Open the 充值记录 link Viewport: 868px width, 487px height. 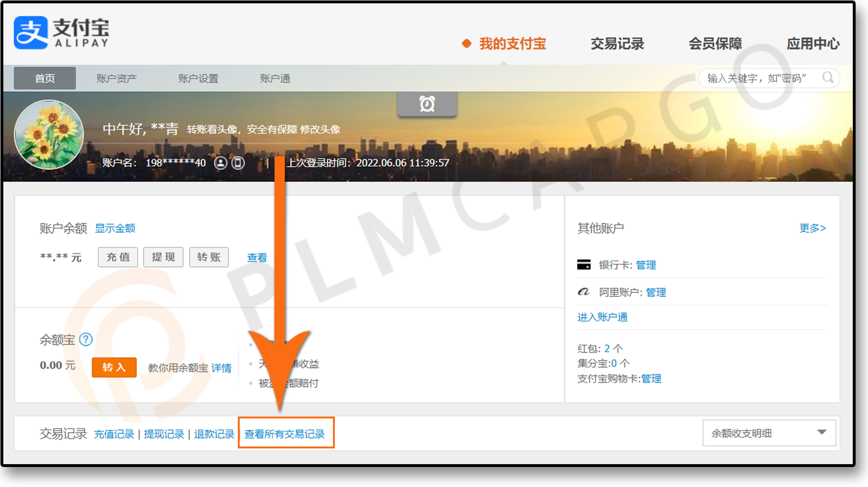tap(114, 434)
